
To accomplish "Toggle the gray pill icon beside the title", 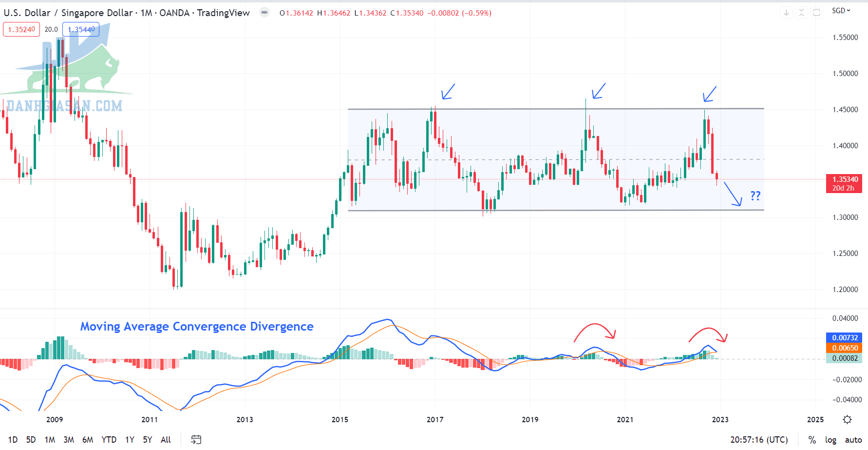I will tap(264, 13).
